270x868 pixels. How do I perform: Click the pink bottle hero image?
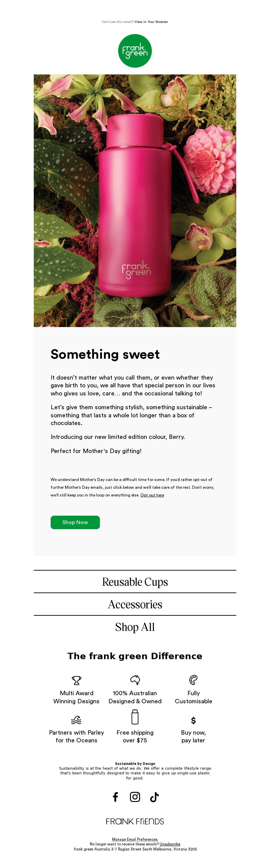click(x=135, y=201)
